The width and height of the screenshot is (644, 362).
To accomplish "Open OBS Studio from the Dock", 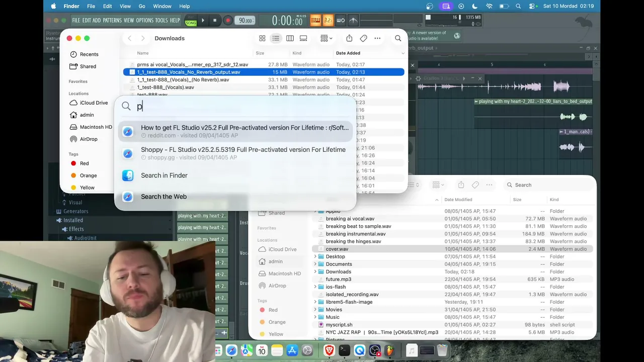I will [375, 350].
